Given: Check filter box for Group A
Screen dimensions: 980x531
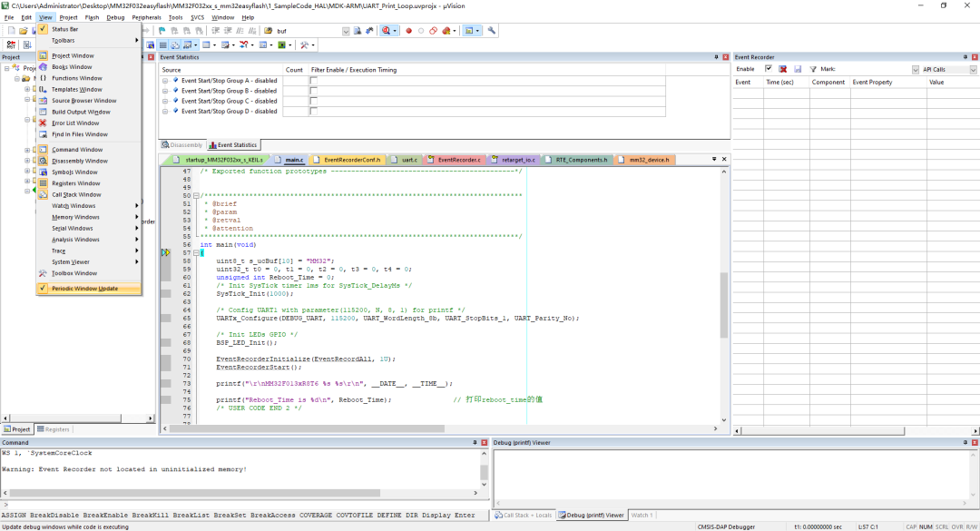Looking at the screenshot, I should pos(314,81).
